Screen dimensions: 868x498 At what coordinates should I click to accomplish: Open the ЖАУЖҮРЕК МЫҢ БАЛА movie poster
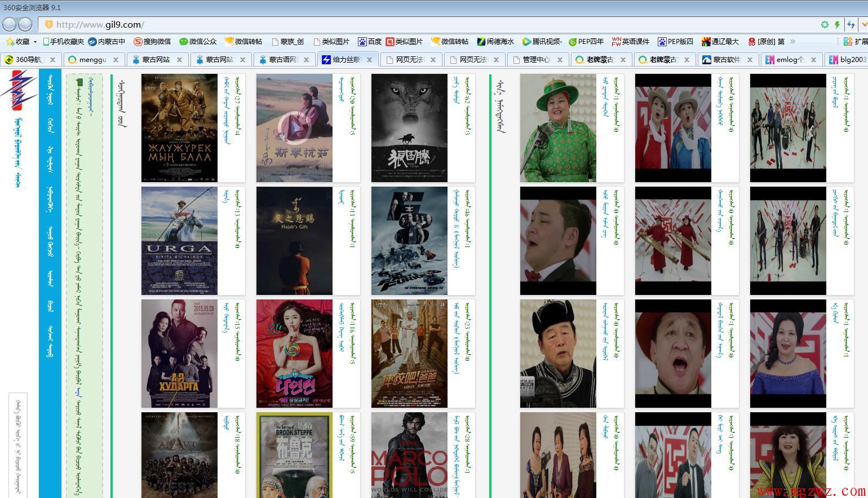[x=179, y=128]
